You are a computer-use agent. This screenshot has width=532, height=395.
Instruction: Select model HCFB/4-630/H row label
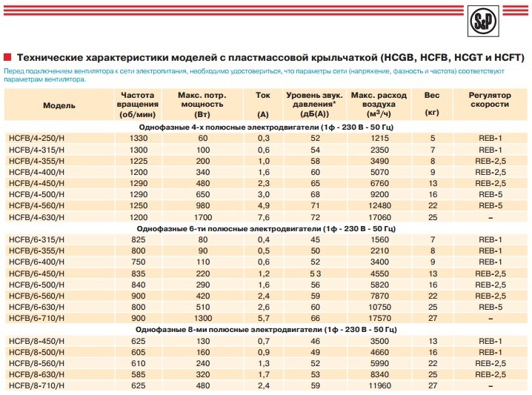pos(36,217)
